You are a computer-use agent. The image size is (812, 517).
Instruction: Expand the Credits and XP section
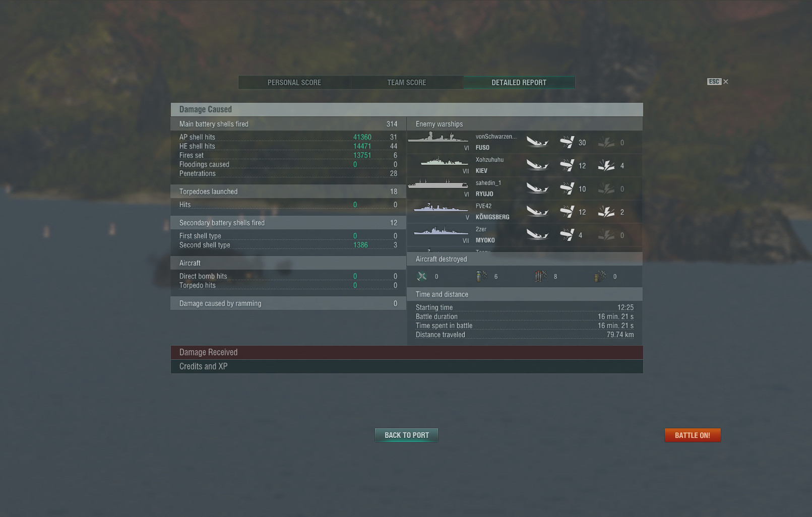(x=407, y=366)
